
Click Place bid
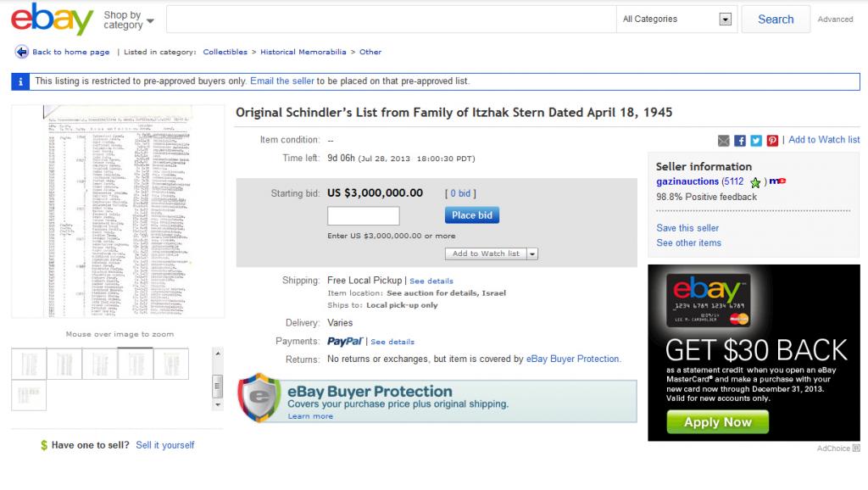pos(471,214)
